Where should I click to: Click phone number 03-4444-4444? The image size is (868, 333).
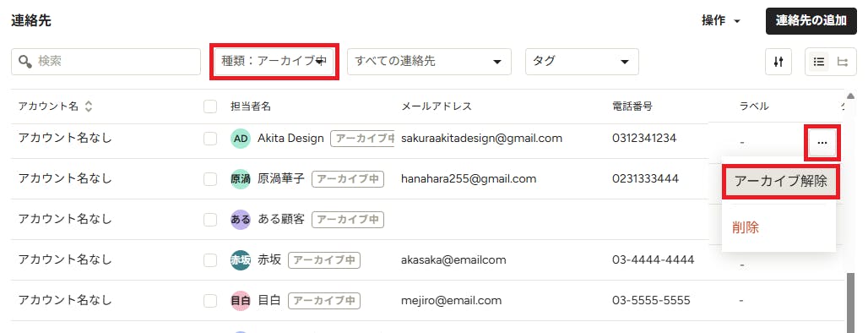[x=654, y=259]
